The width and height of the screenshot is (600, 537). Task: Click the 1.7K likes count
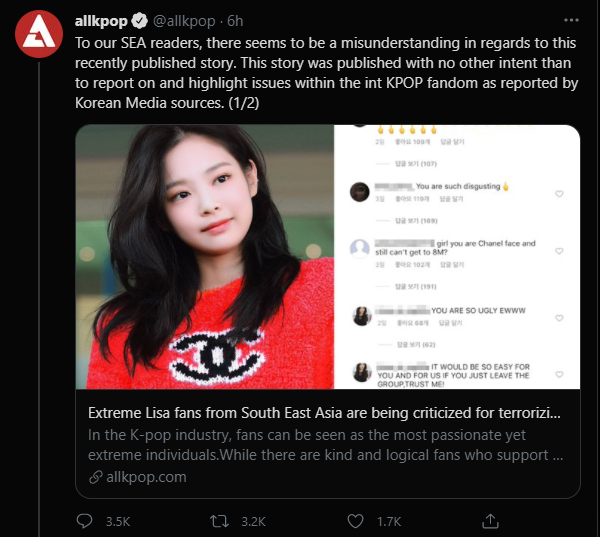pyautogui.click(x=386, y=520)
